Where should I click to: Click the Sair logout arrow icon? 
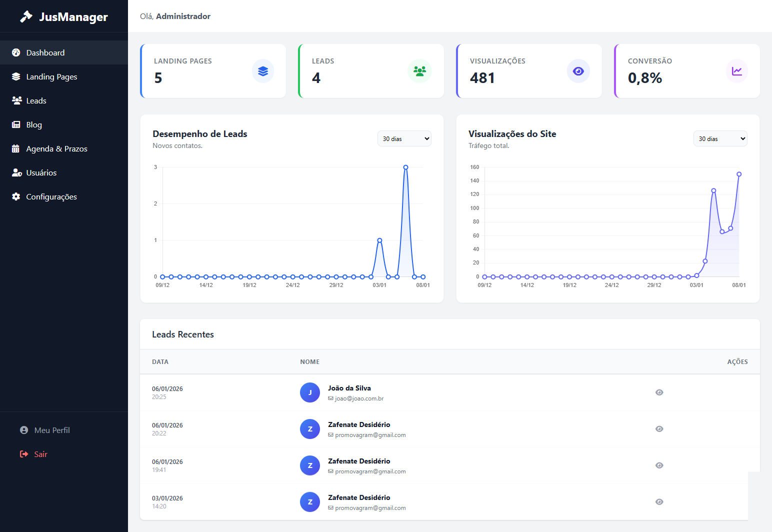pos(24,454)
